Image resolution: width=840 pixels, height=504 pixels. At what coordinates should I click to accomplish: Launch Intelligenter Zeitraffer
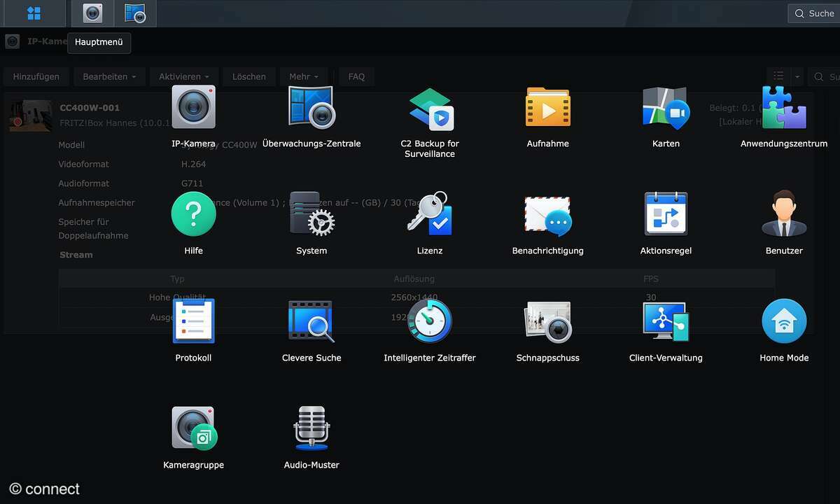coord(430,322)
